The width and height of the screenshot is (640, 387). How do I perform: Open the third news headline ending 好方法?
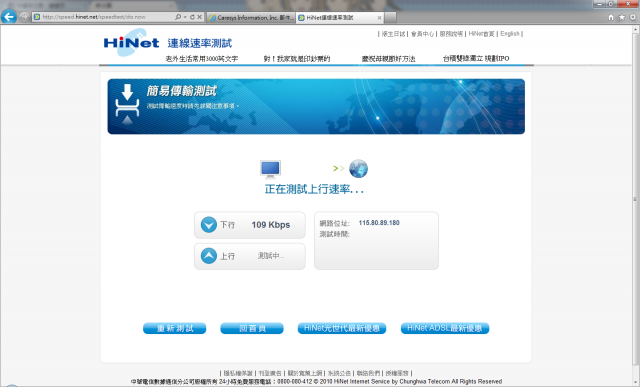point(388,59)
